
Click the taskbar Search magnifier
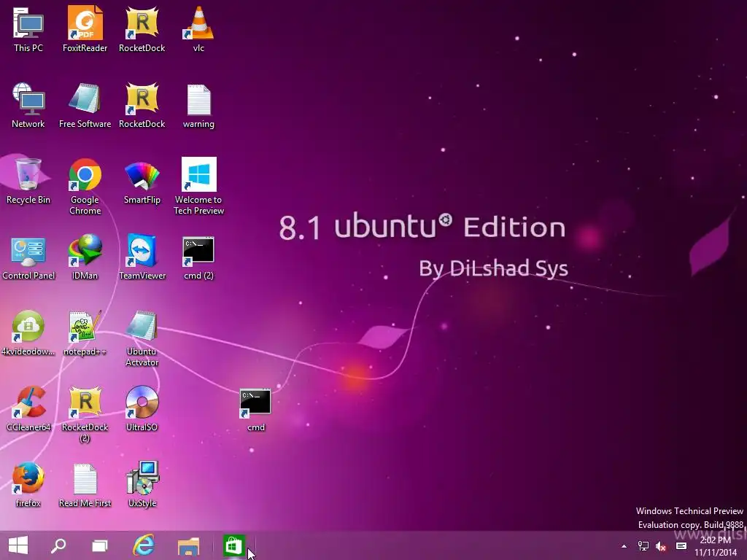point(58,545)
